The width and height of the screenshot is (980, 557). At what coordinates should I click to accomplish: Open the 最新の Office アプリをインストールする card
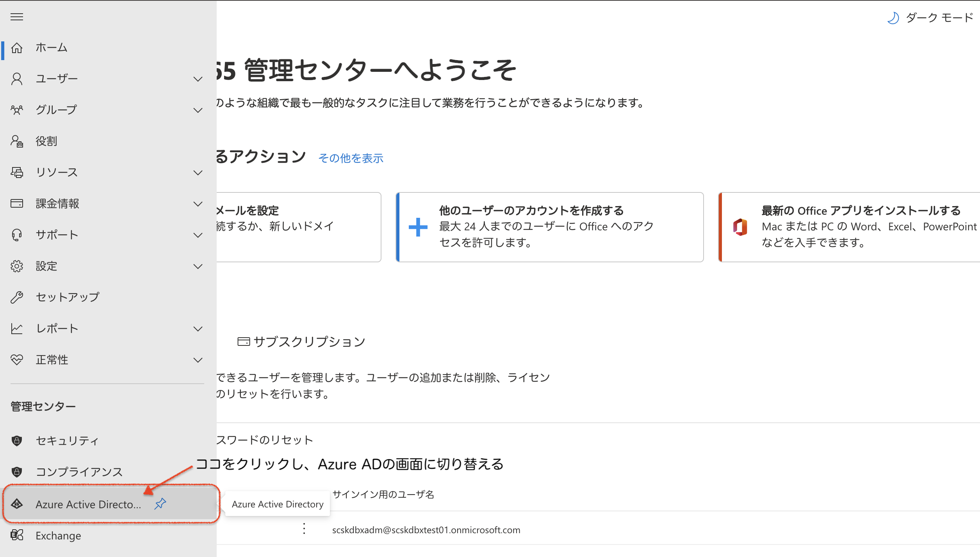[x=849, y=227]
